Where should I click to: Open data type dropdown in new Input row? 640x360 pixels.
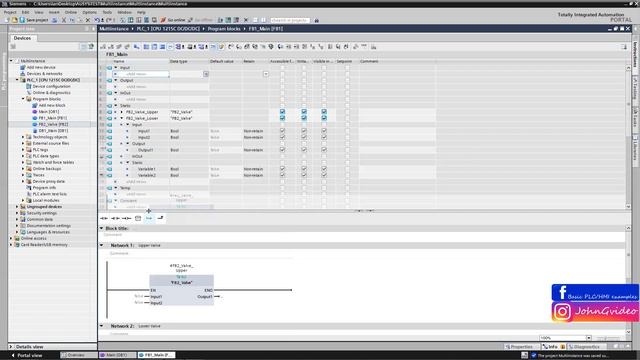[x=206, y=74]
